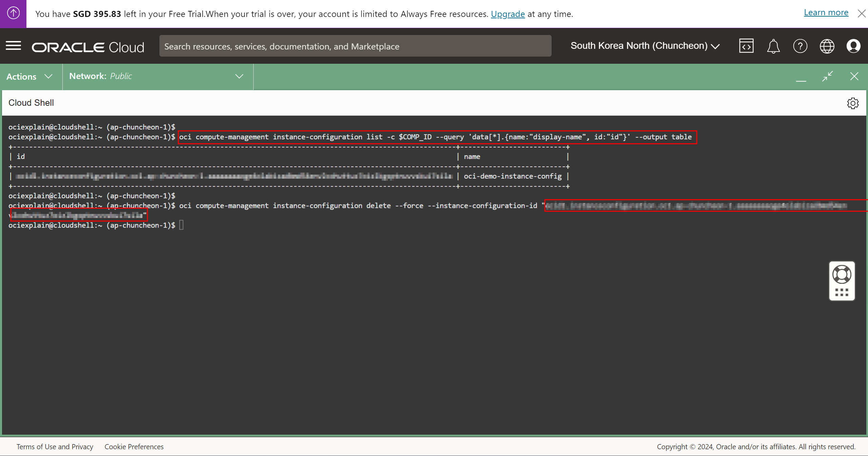The image size is (868, 456).
Task: Open the Help question mark menu
Action: click(800, 46)
